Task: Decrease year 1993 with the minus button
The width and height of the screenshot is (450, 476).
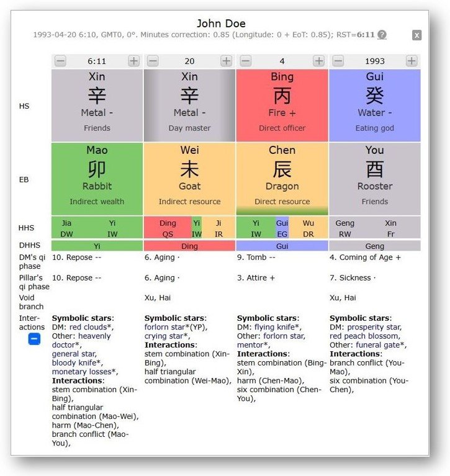Action: 338,61
